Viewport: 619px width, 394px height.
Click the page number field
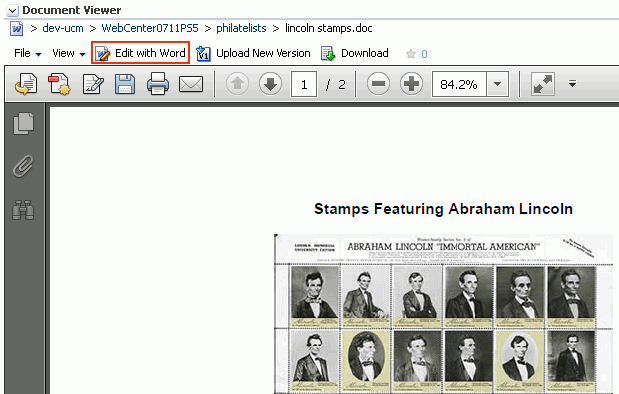[x=304, y=84]
